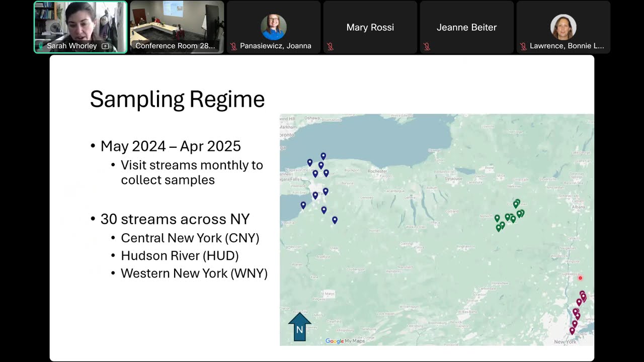Click the Albany label on the map
The width and height of the screenshot is (644, 362).
pos(578,207)
